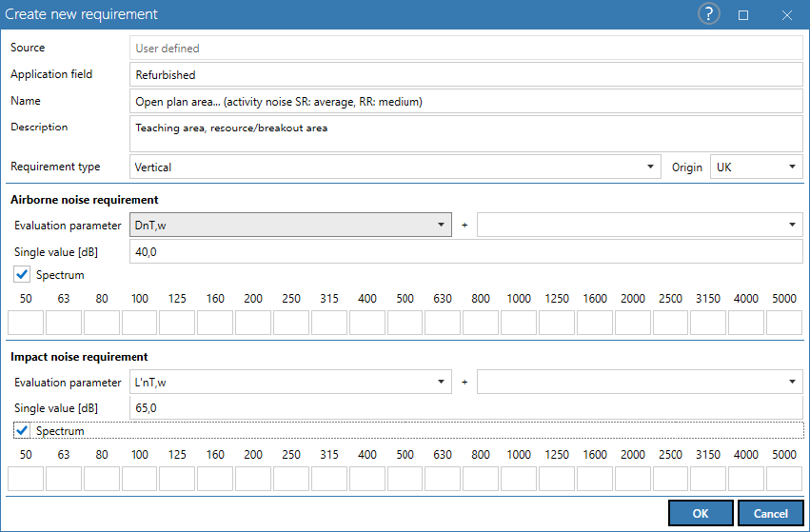
Task: Open the airborne additional term dropdown
Action: [x=640, y=225]
